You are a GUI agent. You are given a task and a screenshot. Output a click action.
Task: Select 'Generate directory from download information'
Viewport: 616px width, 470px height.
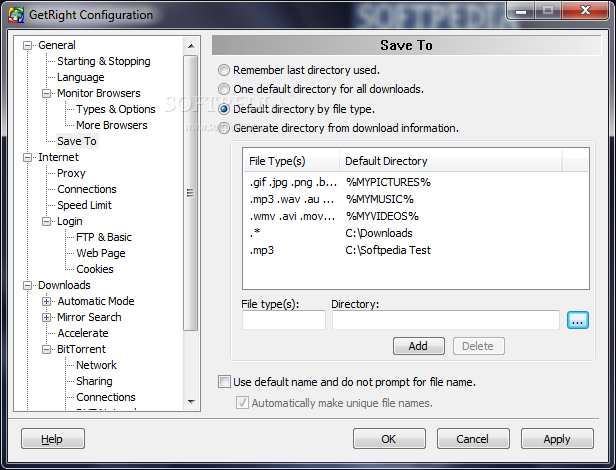coord(224,128)
